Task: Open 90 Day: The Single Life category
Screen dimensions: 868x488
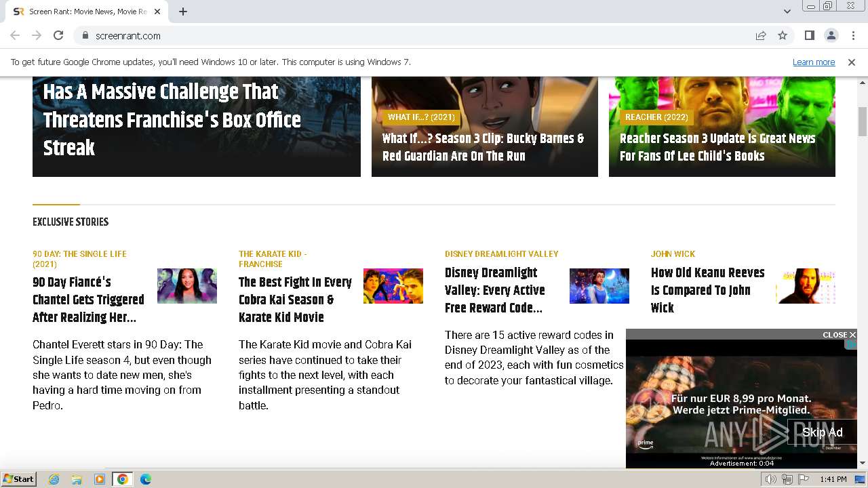Action: (79, 259)
